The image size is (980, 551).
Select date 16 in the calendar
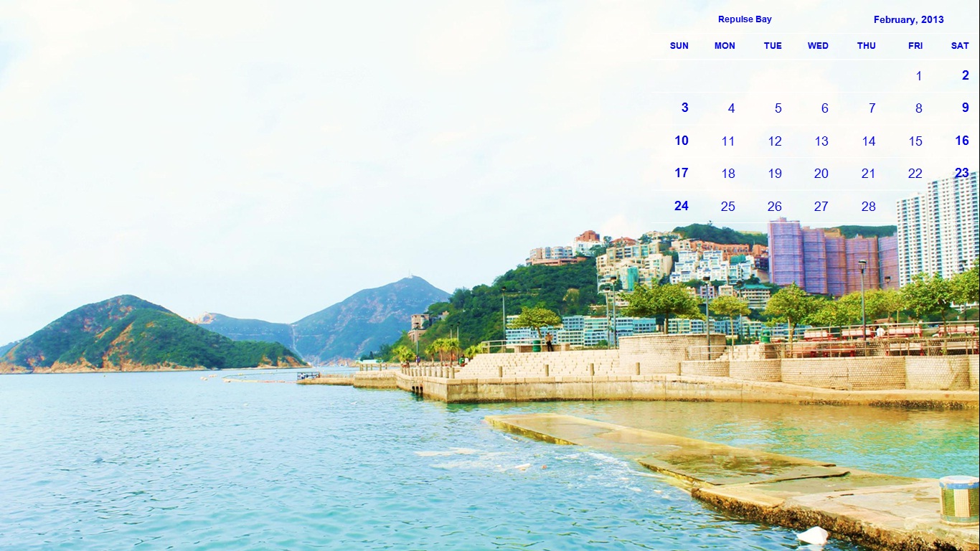pyautogui.click(x=962, y=141)
